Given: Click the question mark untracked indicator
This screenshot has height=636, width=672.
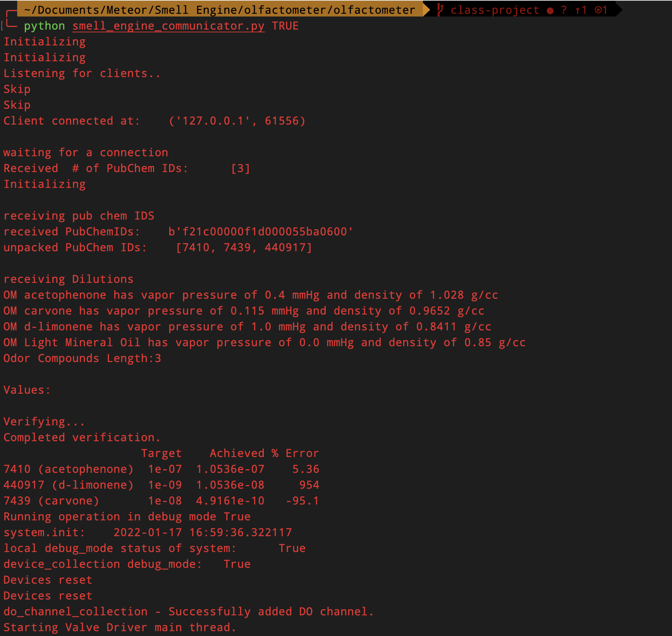Looking at the screenshot, I should [x=564, y=10].
